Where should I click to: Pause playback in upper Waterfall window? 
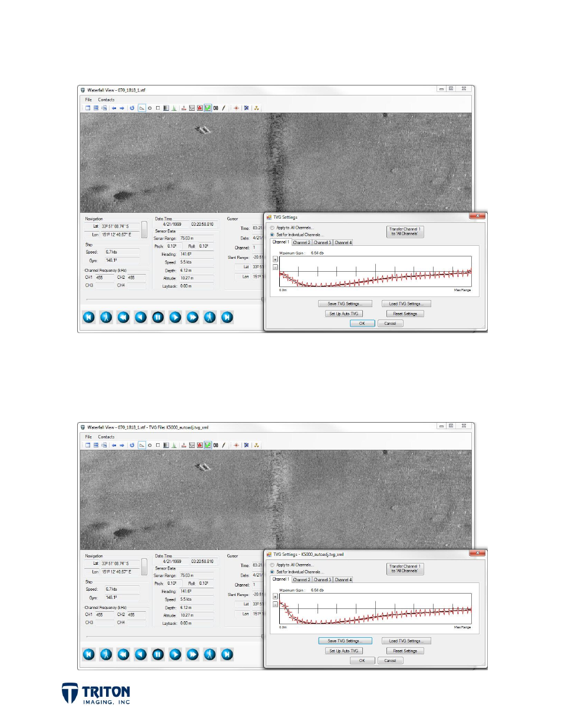pos(158,317)
